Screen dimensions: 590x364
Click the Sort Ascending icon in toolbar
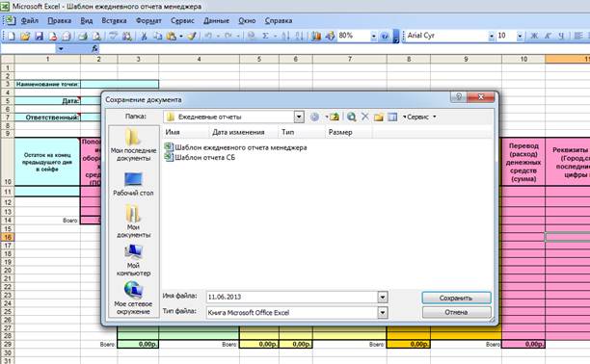285,36
